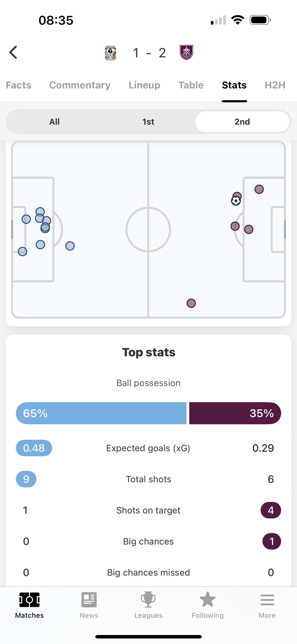The image size is (297, 644).
Task: Tap the 1 - 2 match score
Action: pos(149,53)
